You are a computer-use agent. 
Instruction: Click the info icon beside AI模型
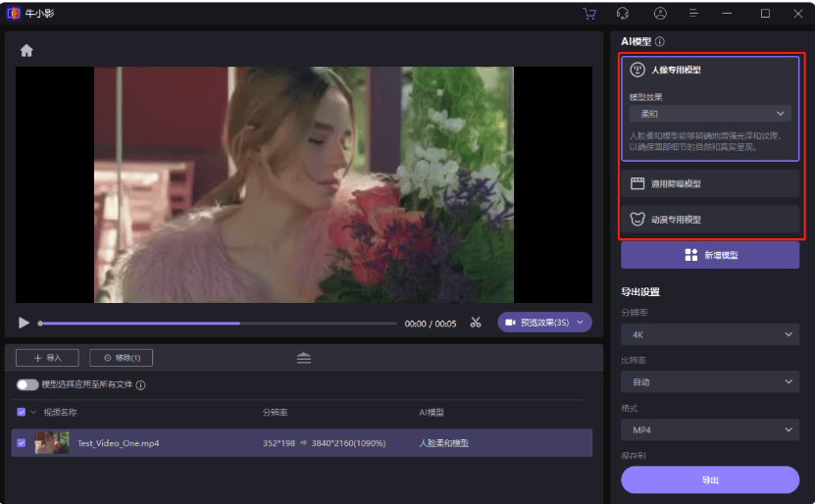click(x=660, y=42)
